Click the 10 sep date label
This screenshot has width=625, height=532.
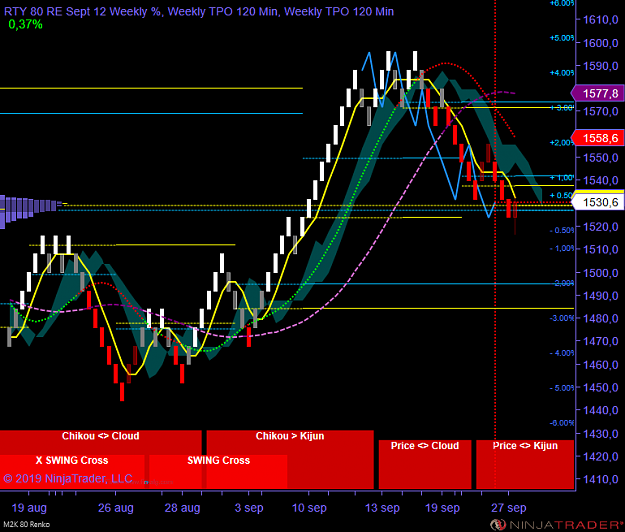coord(309,508)
